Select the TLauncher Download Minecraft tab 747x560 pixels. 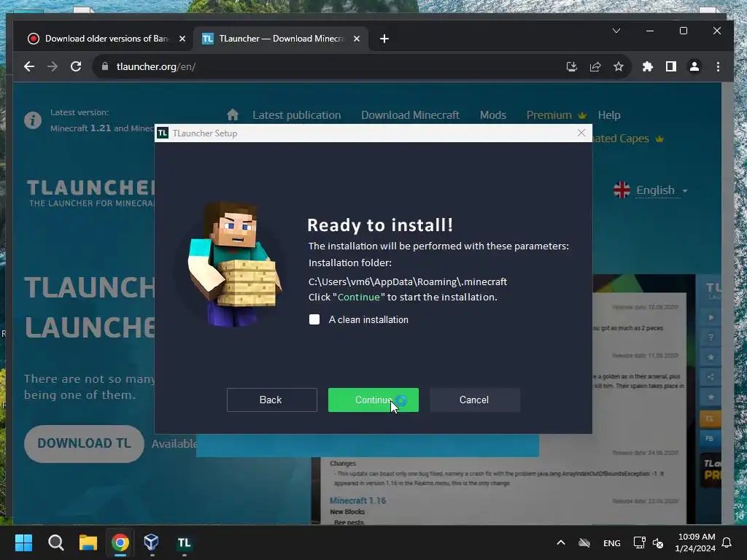pos(279,39)
